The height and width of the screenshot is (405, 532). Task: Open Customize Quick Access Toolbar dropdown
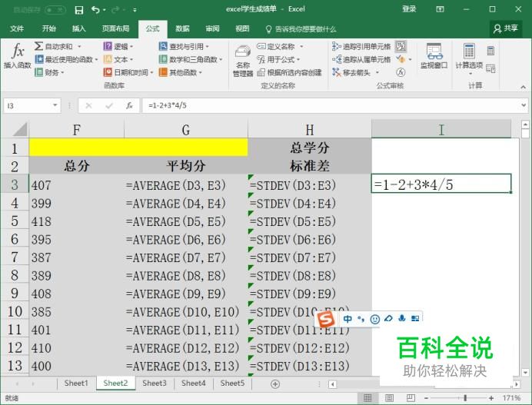[x=135, y=10]
